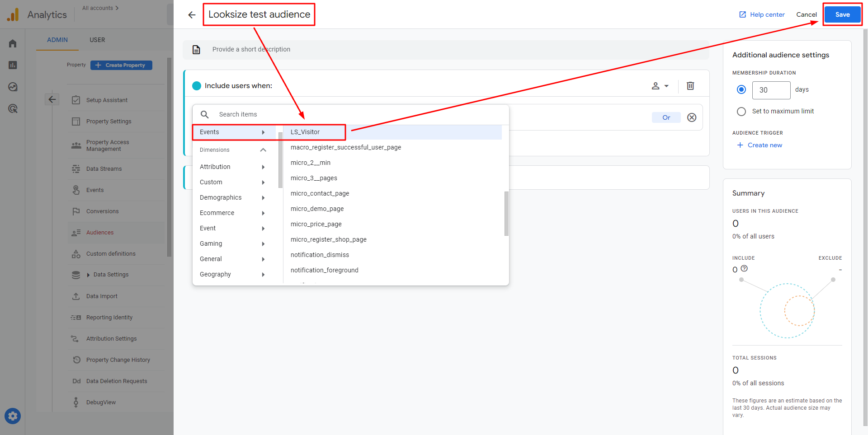Click the Admin gear icon at bottom left

click(13, 416)
